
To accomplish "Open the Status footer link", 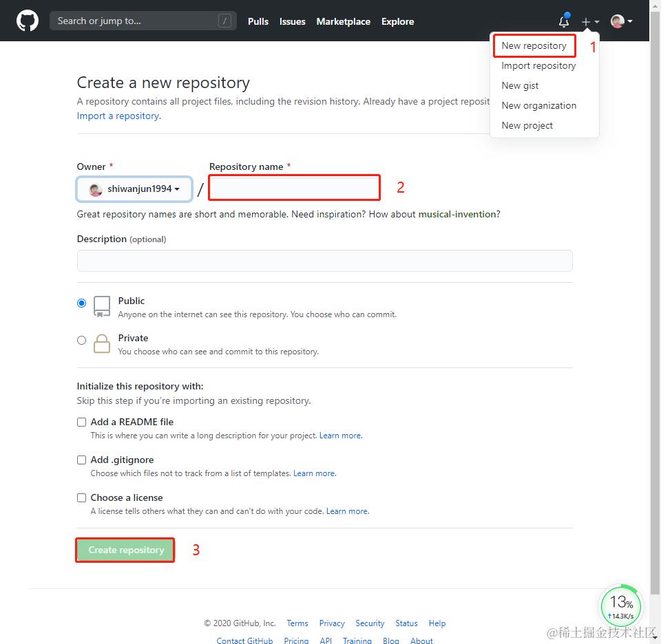I will (406, 623).
